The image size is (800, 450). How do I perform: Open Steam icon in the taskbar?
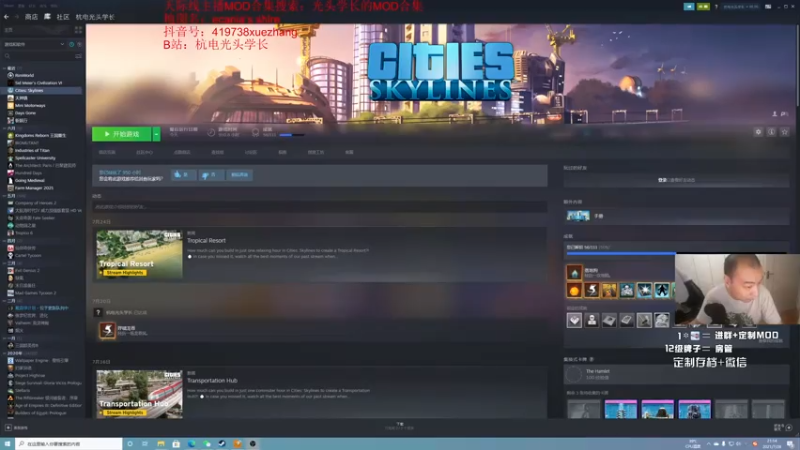[222, 444]
